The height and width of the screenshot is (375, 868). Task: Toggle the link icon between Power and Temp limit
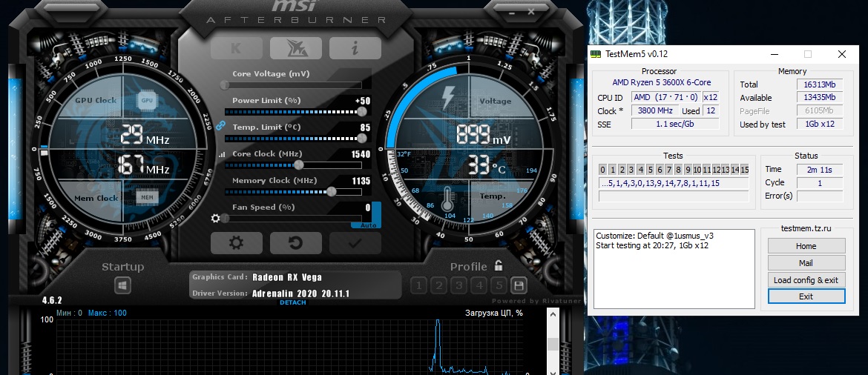click(221, 125)
